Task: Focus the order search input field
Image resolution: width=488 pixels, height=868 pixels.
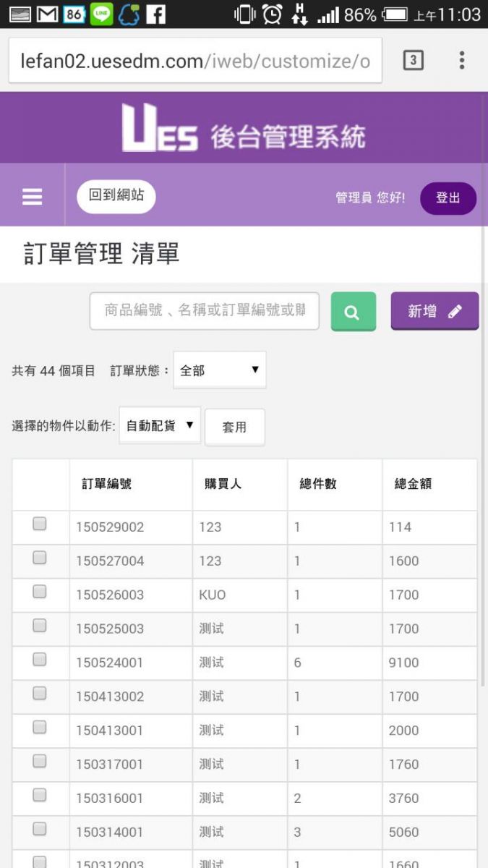Action: (x=205, y=311)
